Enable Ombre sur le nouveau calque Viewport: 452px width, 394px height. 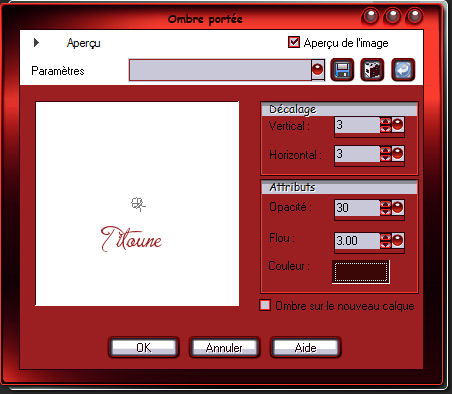tap(265, 305)
